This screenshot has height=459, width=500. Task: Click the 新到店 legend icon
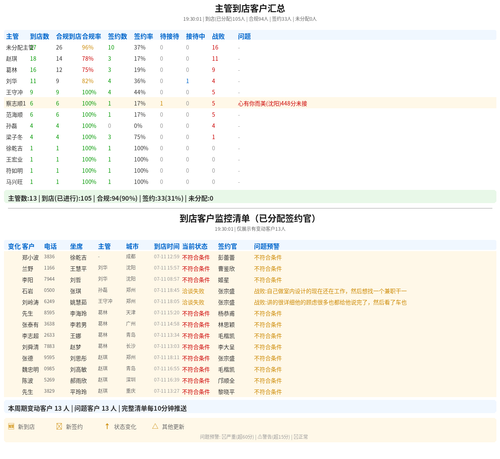tap(11, 426)
